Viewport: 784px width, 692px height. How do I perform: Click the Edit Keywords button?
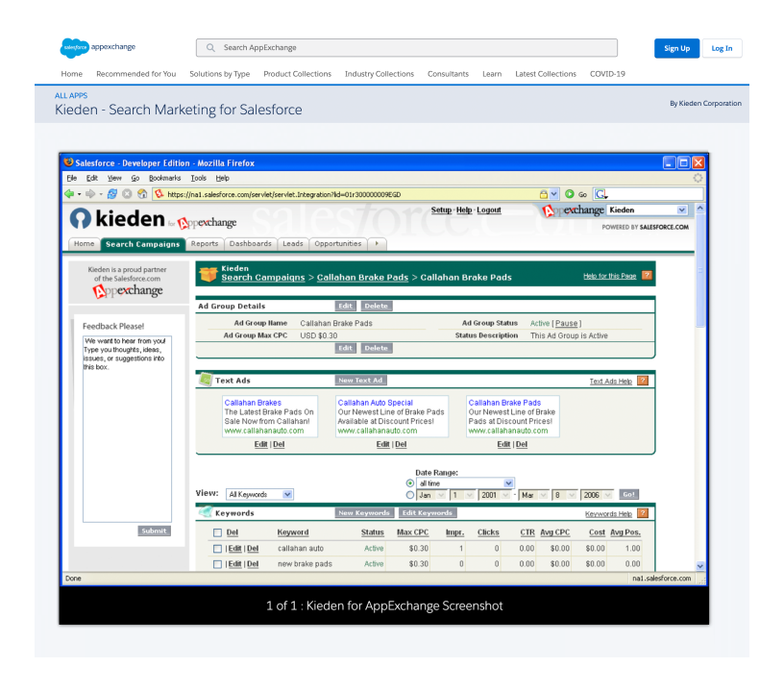(428, 513)
